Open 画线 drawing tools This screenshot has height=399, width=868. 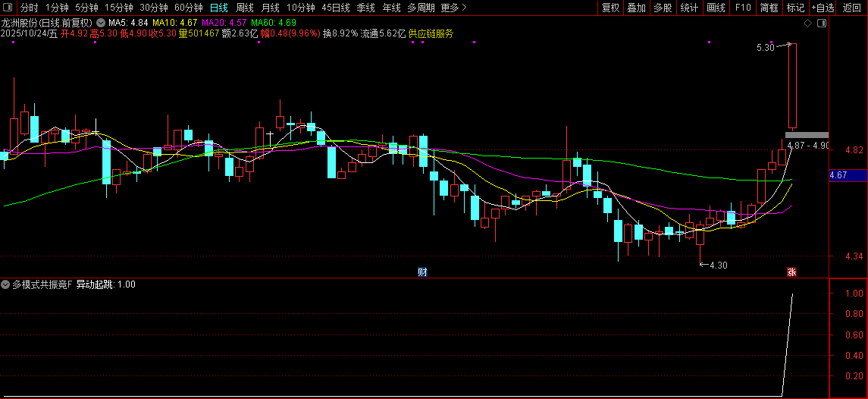pos(716,8)
